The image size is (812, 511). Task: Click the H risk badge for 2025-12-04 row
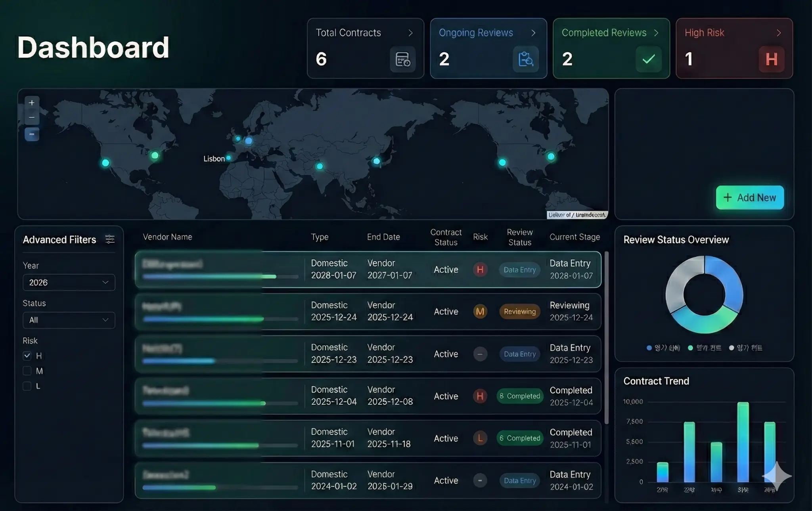[480, 396]
